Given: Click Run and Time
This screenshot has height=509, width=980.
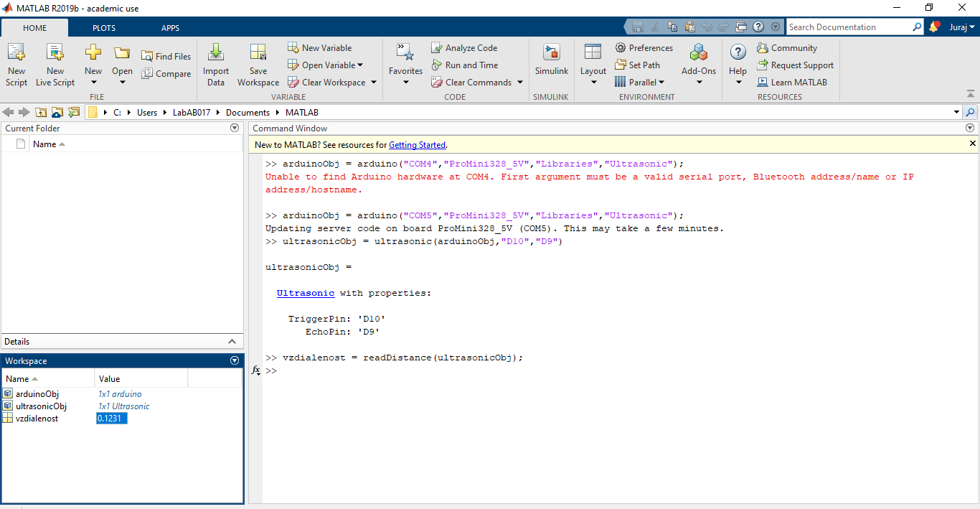Looking at the screenshot, I should (465, 65).
